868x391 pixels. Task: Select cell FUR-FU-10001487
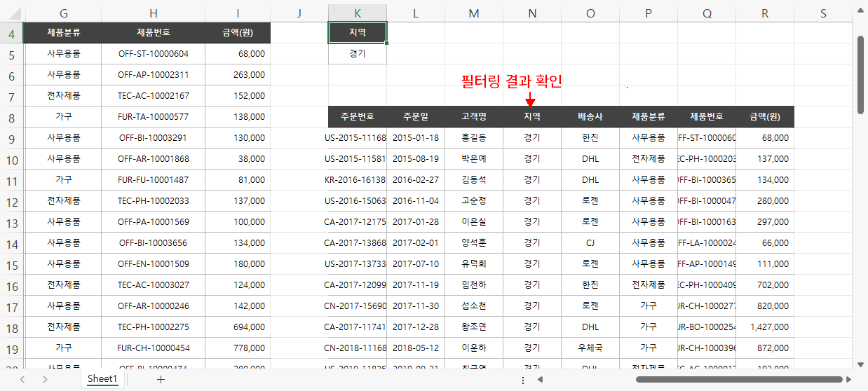(x=153, y=179)
